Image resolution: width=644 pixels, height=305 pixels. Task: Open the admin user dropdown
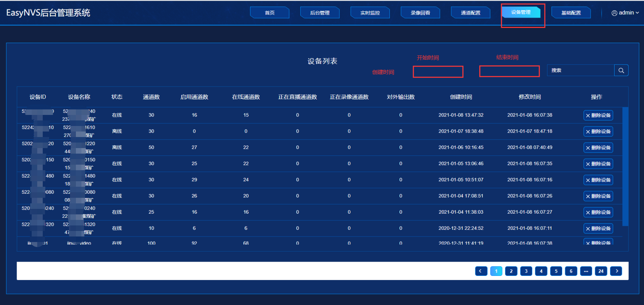(625, 13)
